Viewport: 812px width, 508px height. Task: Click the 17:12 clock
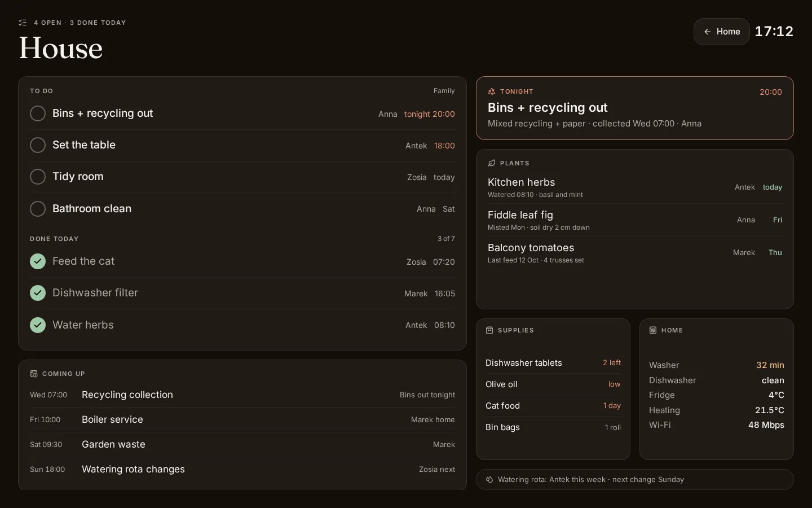tap(774, 32)
